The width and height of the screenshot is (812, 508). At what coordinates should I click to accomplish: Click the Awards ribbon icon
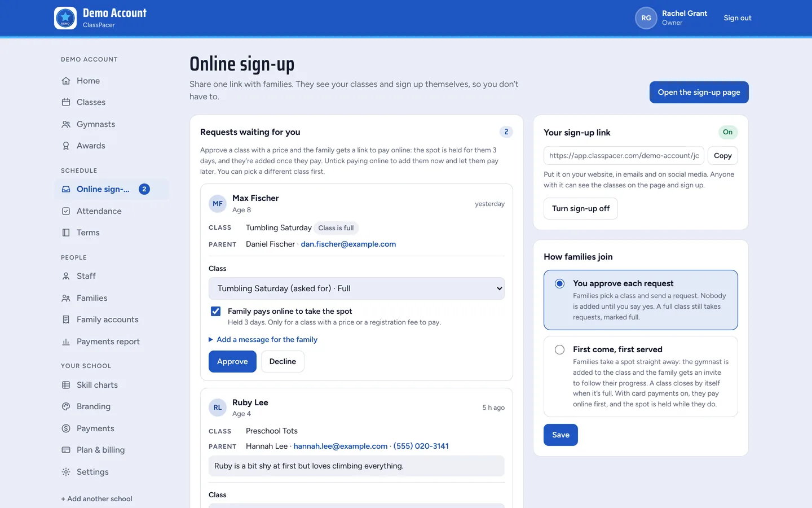click(x=66, y=146)
